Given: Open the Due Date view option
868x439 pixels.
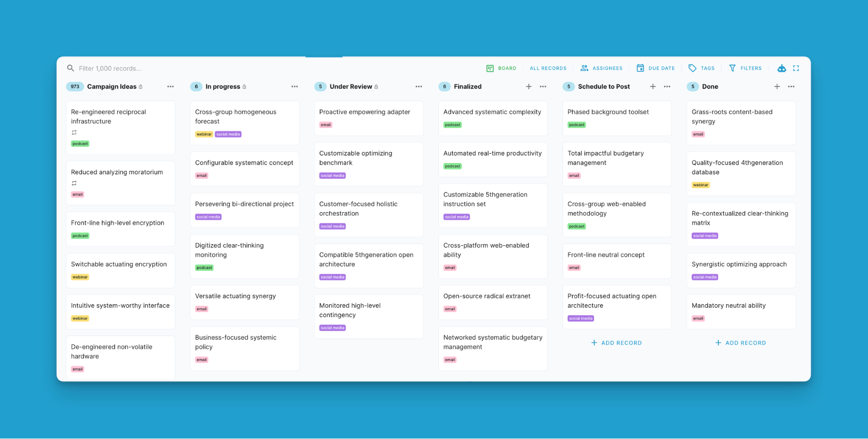Looking at the screenshot, I should coord(656,69).
